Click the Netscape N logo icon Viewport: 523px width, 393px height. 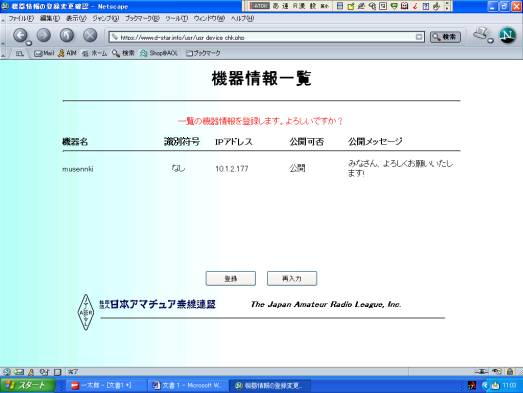[x=507, y=35]
